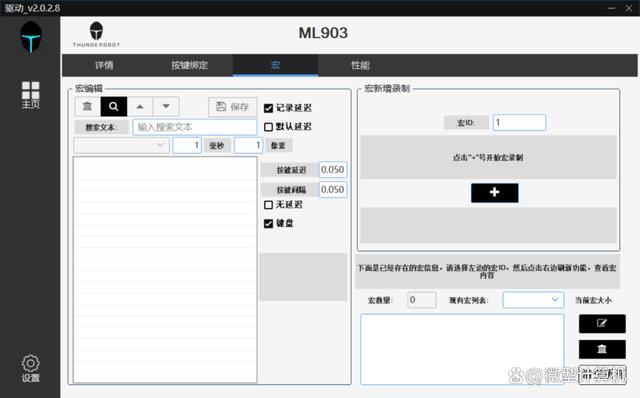
Task: Click the ML903 device title
Action: click(323, 33)
